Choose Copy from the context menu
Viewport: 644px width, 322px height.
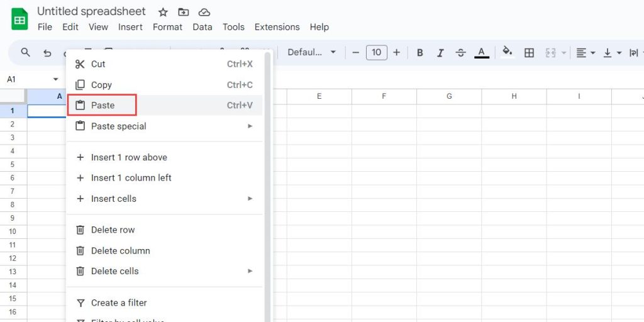[164, 85]
